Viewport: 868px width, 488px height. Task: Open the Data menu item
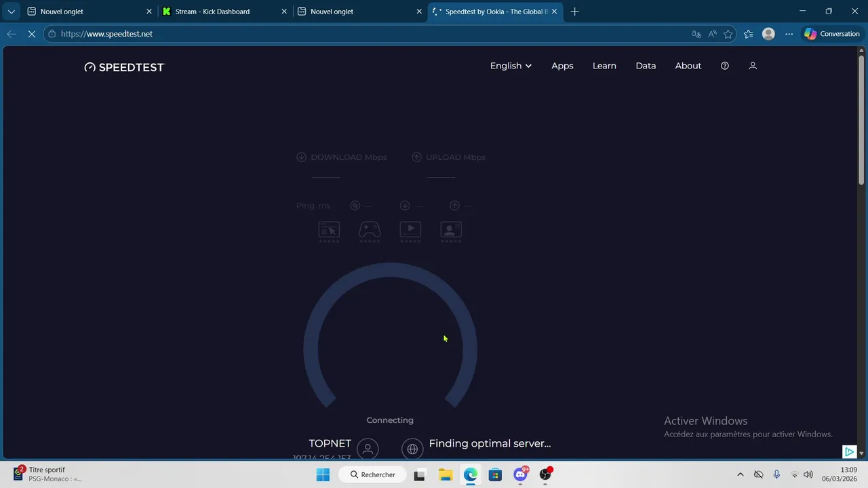coord(646,66)
